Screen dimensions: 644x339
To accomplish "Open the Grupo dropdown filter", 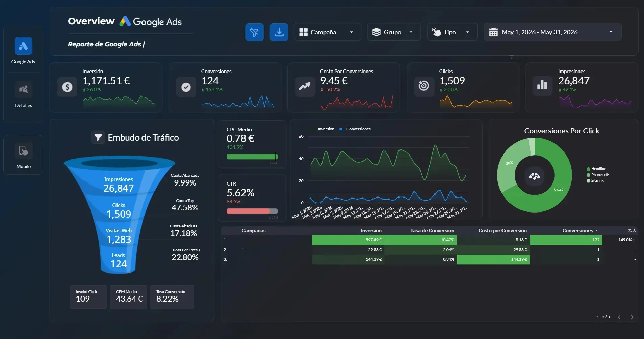I will tap(394, 32).
